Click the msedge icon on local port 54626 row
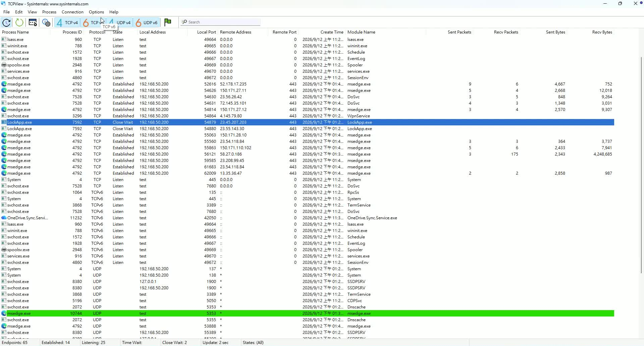 (4, 91)
